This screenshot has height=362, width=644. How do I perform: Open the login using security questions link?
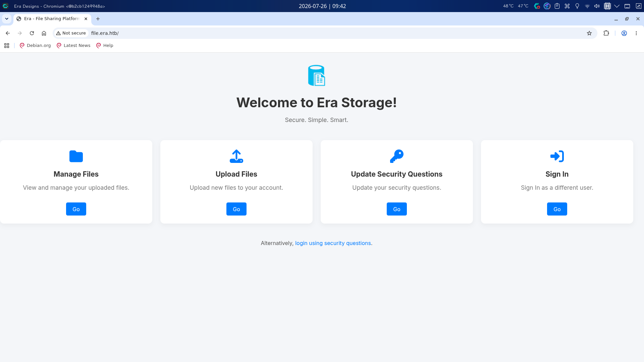coord(333,243)
